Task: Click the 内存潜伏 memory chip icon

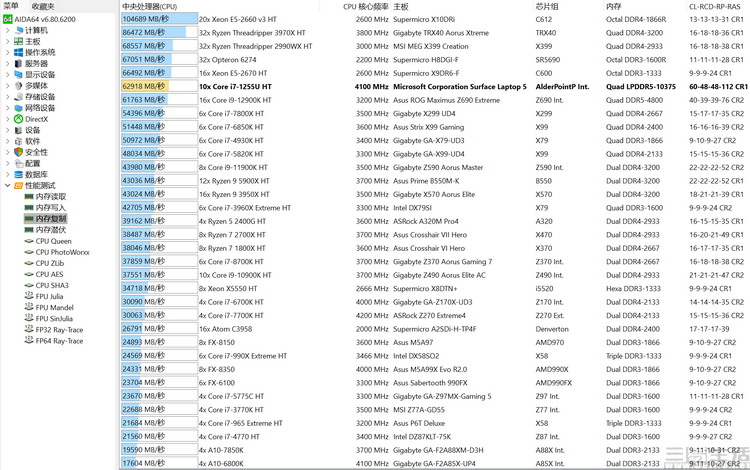Action: 29,230
